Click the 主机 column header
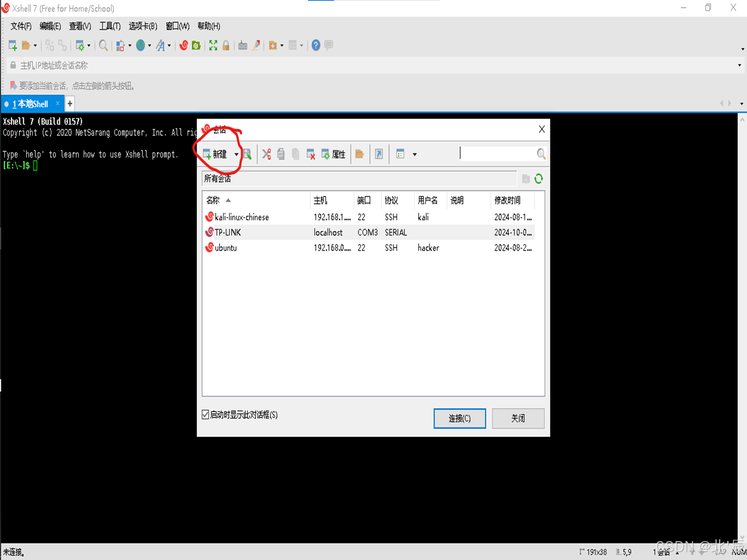 (332, 200)
